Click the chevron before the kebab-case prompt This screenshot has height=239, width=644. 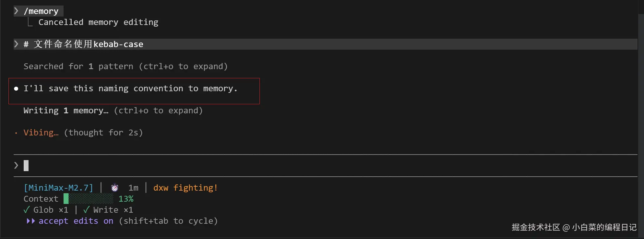(x=16, y=44)
